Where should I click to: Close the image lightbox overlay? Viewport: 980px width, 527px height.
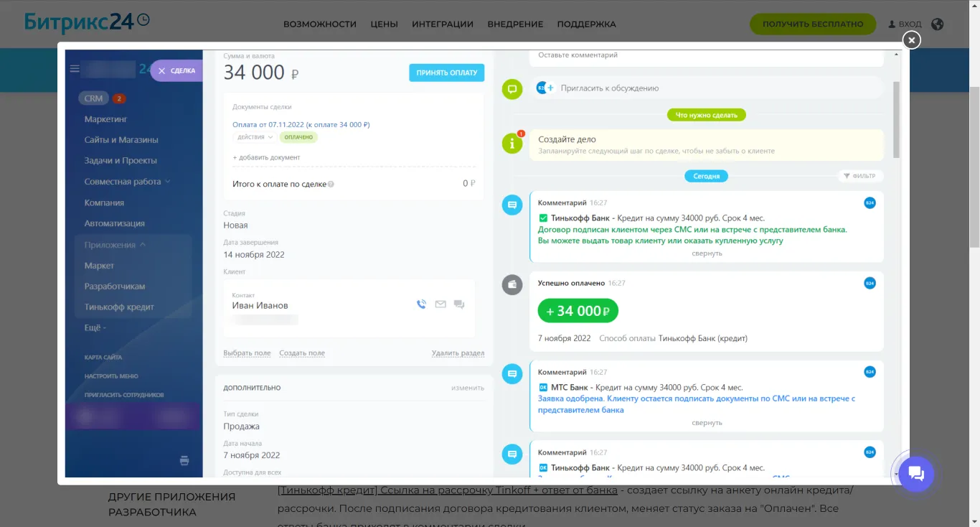(910, 40)
